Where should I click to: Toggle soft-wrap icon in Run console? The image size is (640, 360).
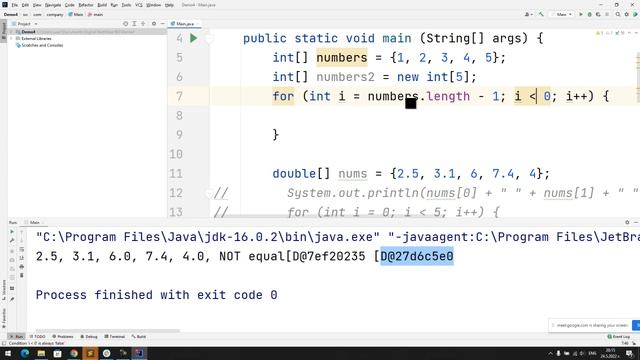pos(22,249)
